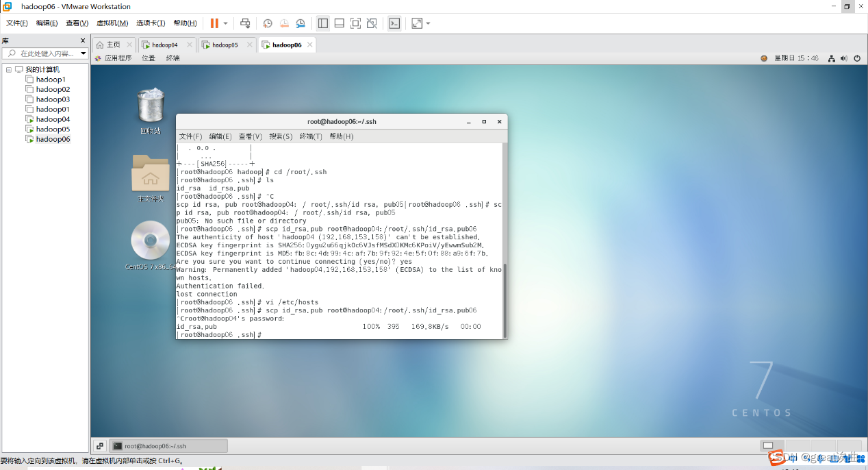Click the show desktop icon in bottom panel
Screen dimensions: 868x470
(x=99, y=446)
